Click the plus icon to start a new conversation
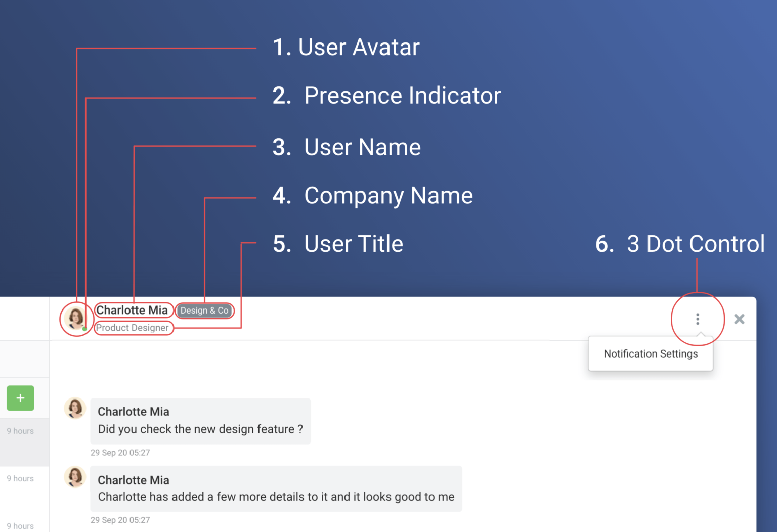 (20, 398)
